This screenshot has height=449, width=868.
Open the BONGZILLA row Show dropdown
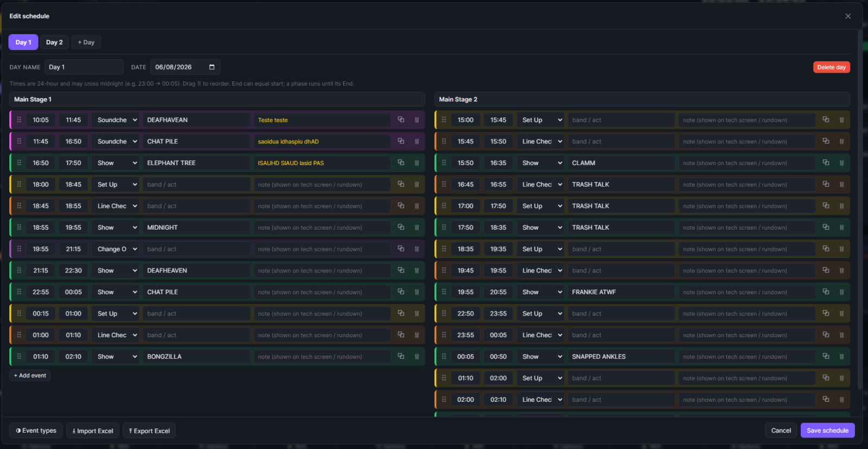coord(115,357)
